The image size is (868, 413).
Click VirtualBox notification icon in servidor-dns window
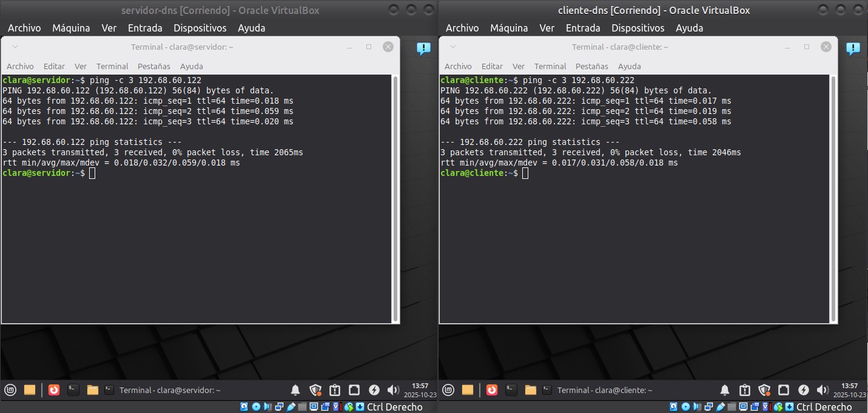[423, 49]
